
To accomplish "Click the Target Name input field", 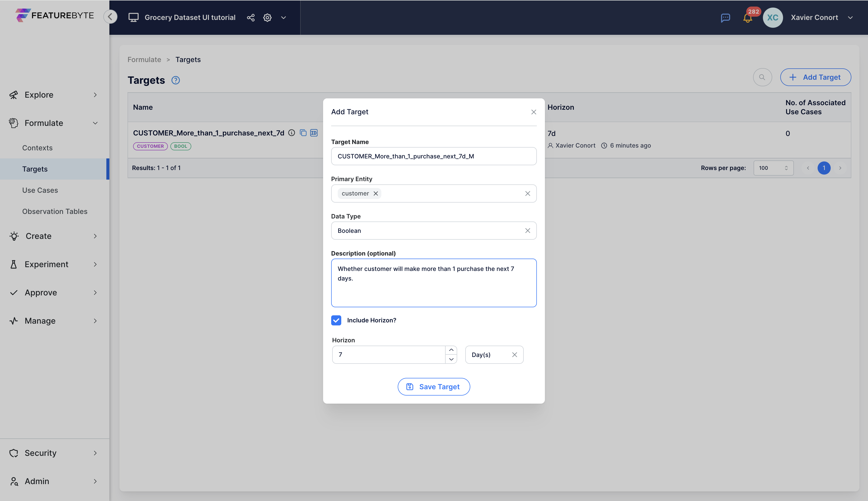I will point(433,156).
